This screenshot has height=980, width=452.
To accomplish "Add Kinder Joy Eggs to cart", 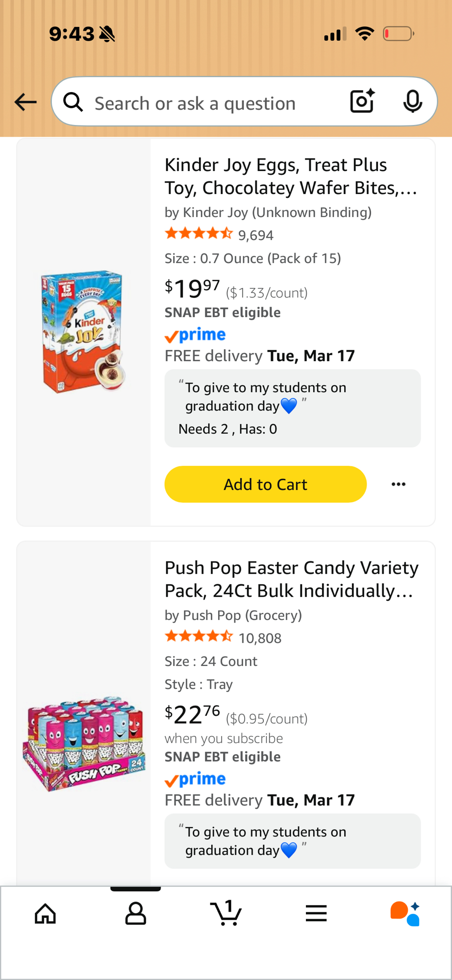I will point(265,484).
